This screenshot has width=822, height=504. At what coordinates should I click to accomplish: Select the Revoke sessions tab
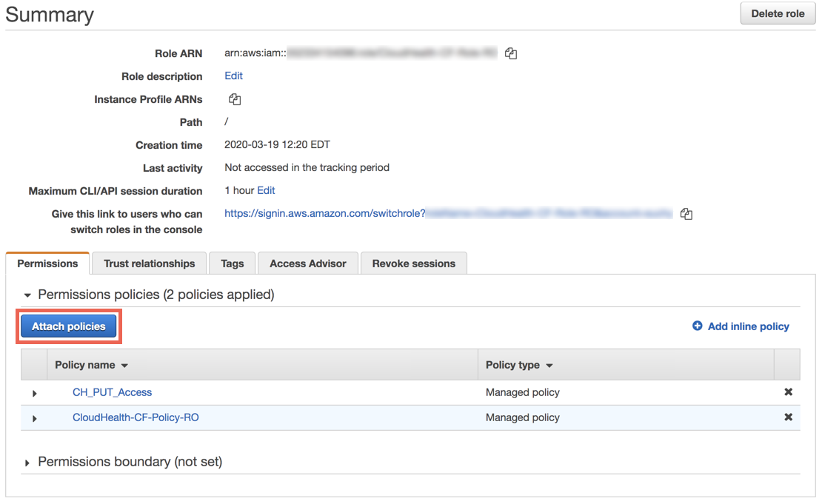tap(413, 263)
